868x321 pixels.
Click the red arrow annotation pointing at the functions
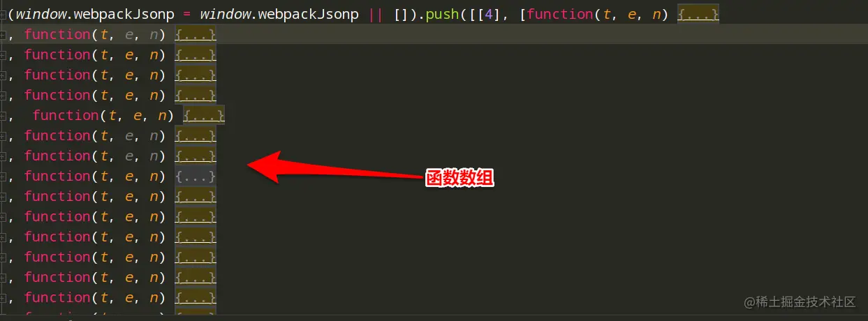(x=337, y=167)
